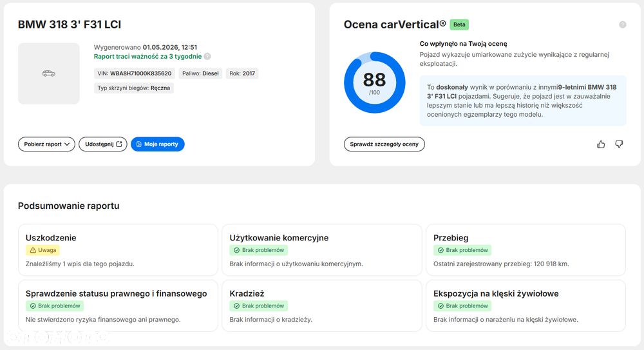Click the Udostępnij share button
This screenshot has width=644, height=350.
[x=103, y=144]
